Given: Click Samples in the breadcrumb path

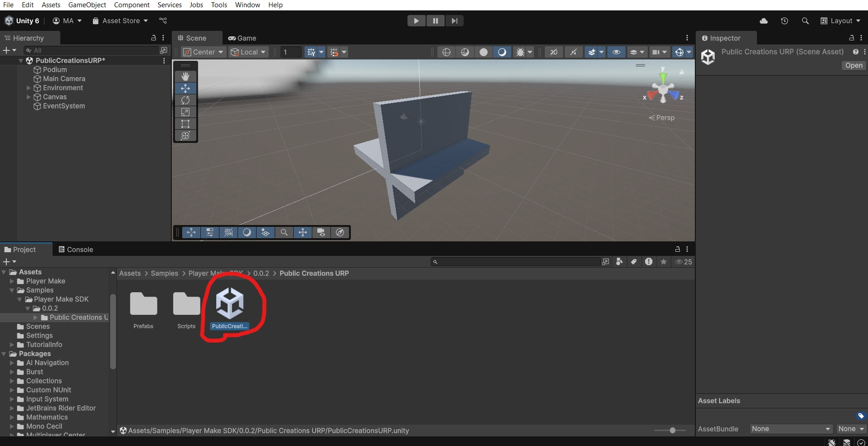Looking at the screenshot, I should 165,273.
